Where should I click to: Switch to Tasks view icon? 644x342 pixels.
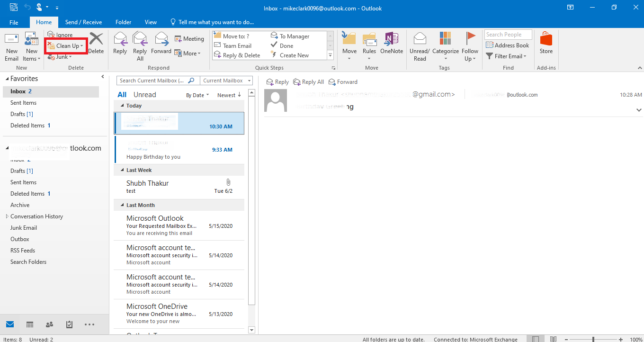[x=69, y=324]
